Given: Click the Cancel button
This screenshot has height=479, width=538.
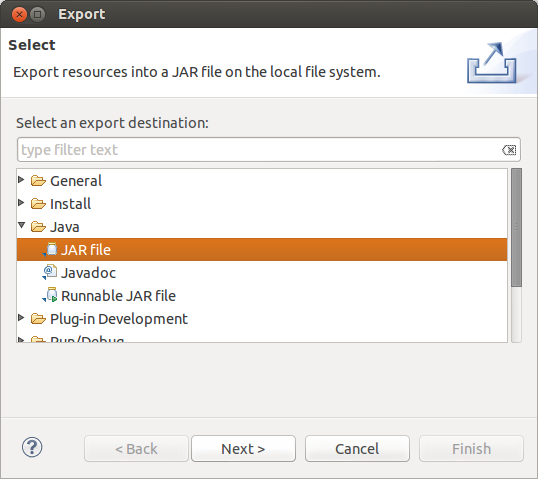Looking at the screenshot, I should pos(357,448).
